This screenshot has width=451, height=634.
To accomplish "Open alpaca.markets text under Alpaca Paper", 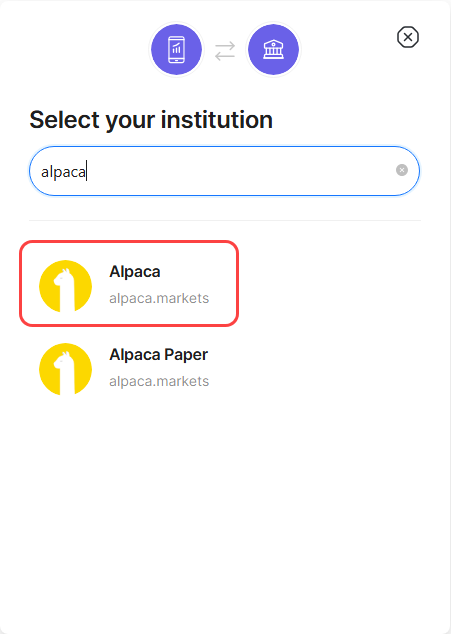I will tap(159, 381).
